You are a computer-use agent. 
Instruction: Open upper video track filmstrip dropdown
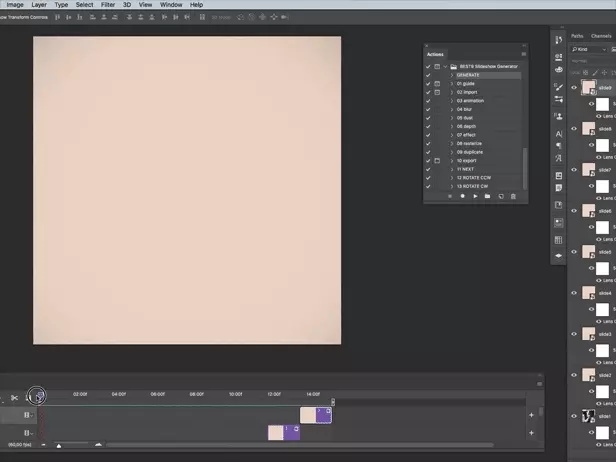(28, 415)
